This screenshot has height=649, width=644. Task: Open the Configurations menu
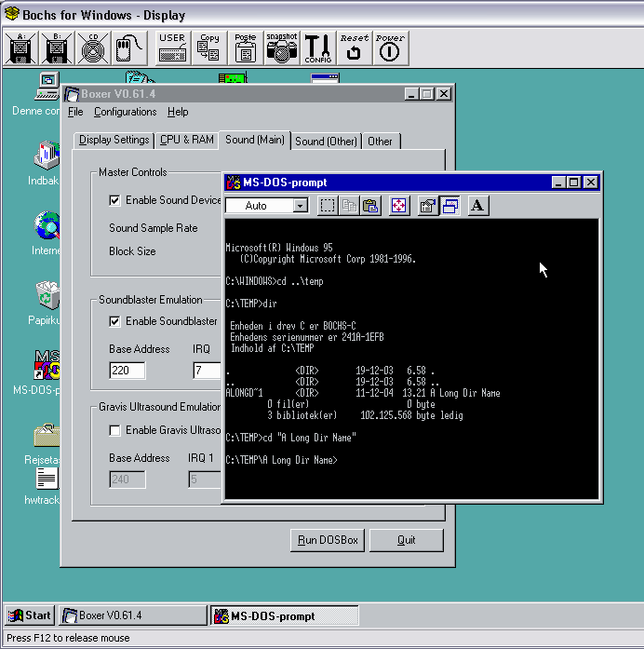[x=125, y=112]
